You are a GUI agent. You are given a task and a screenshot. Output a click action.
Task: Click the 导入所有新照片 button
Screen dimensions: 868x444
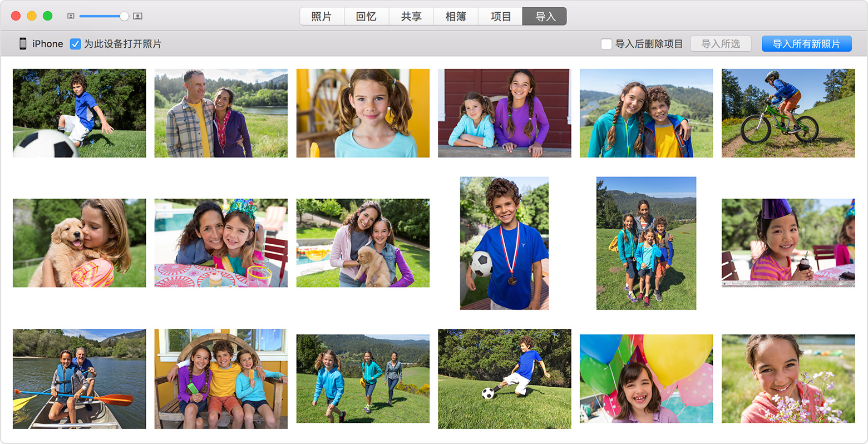[806, 44]
